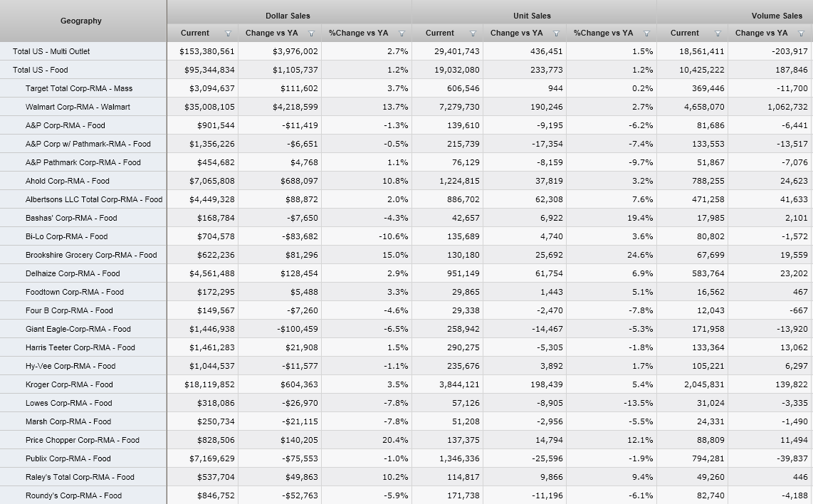Click filter icon for Dollar Sales Change vs YA
This screenshot has height=504, width=813.
tap(311, 33)
